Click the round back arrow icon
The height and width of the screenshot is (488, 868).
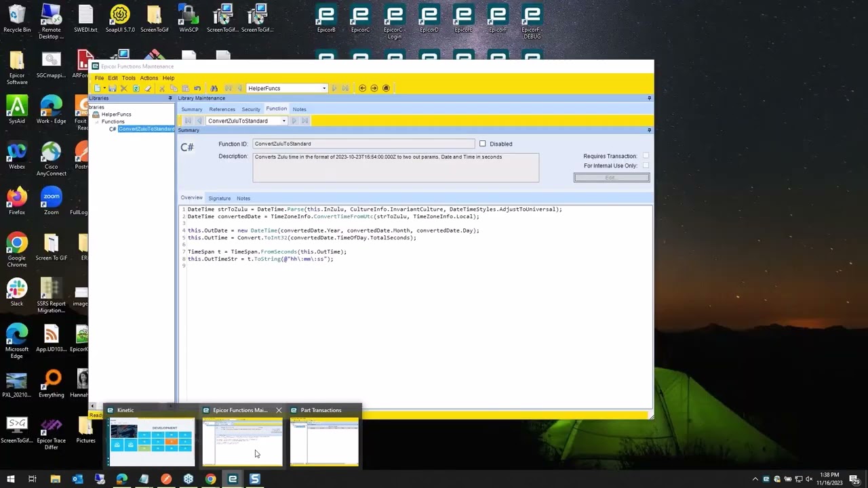362,88
